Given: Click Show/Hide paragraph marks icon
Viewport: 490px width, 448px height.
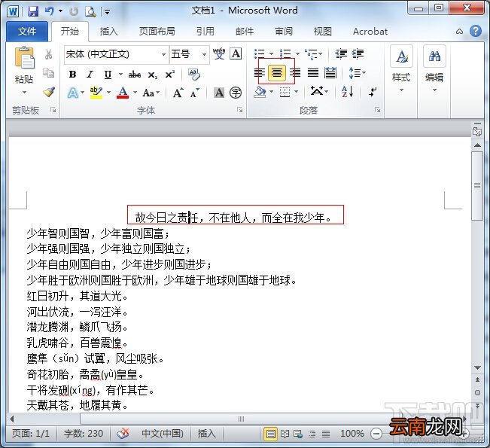Looking at the screenshot, I should pyautogui.click(x=372, y=92).
